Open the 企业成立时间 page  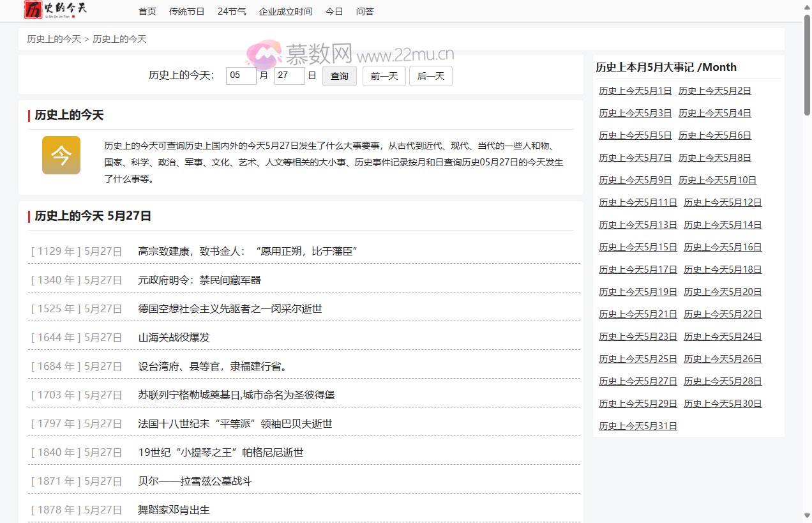[x=285, y=11]
